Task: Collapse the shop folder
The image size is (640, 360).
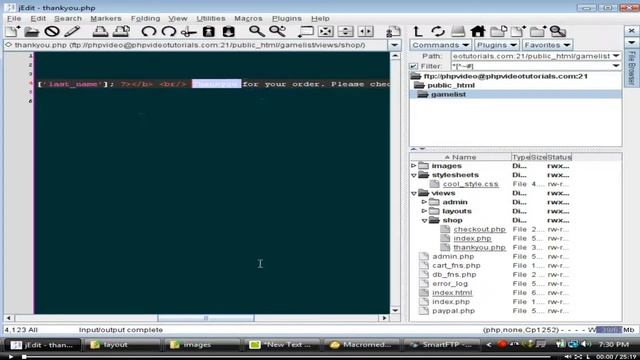Action: pos(424,220)
